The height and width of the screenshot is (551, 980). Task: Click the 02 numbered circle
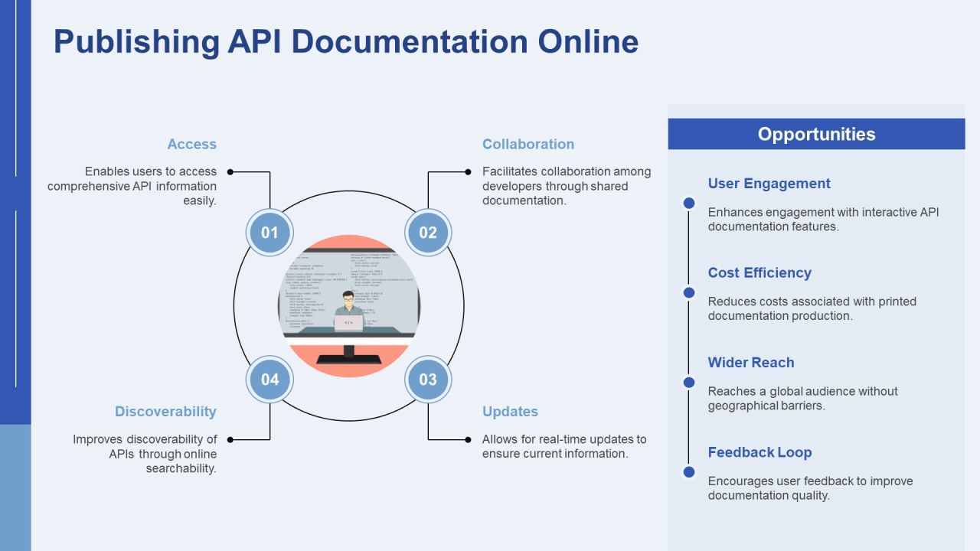(428, 232)
